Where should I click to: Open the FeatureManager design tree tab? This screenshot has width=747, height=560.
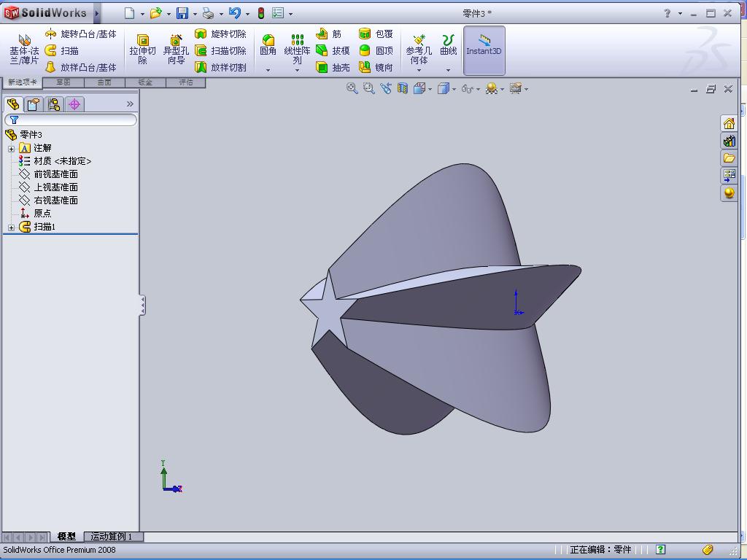point(13,104)
